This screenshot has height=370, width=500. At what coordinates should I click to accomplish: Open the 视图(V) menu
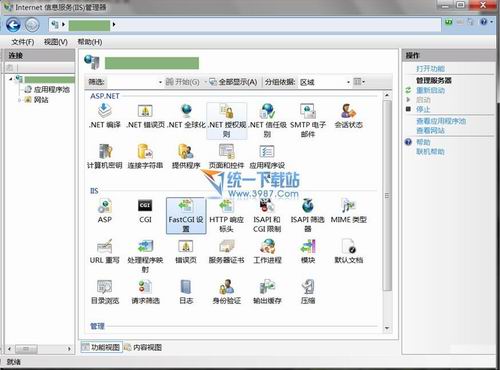point(56,42)
